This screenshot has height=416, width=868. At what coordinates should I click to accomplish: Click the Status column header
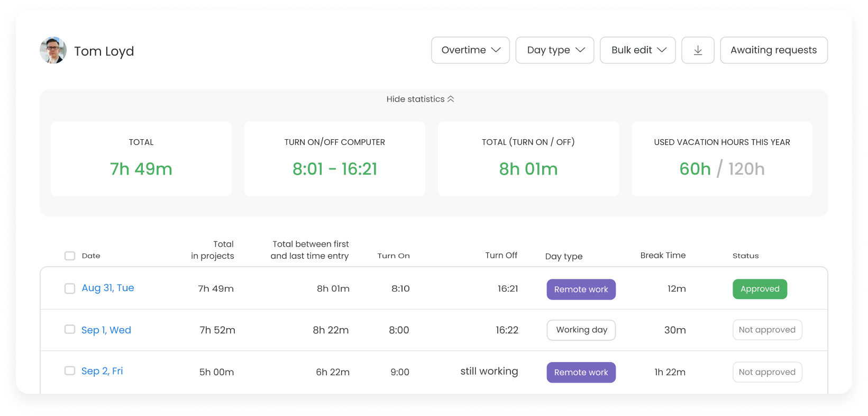[x=746, y=256]
